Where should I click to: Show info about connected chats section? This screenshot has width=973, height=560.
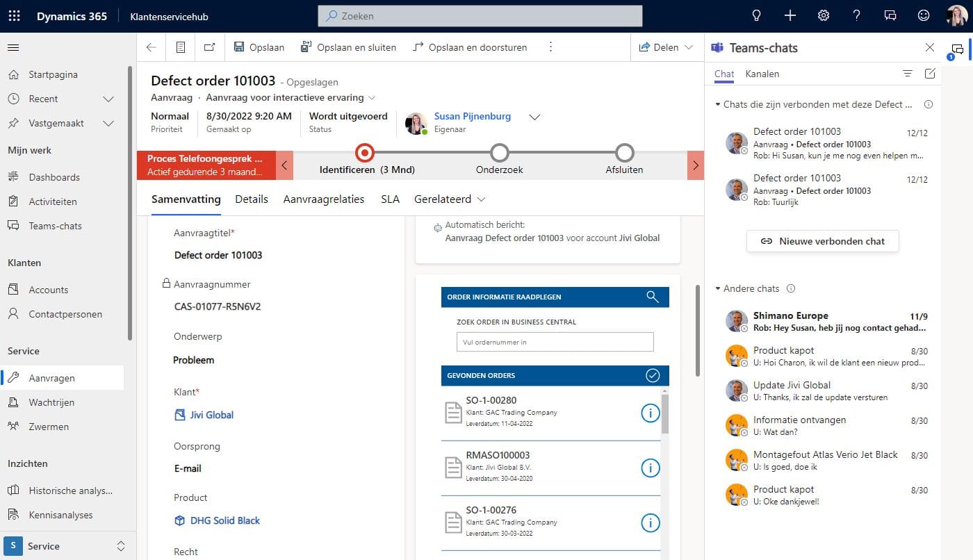928,104
